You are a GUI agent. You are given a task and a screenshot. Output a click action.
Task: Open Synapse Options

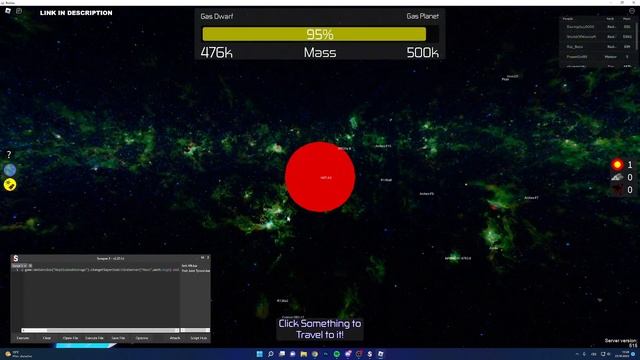coord(142,338)
